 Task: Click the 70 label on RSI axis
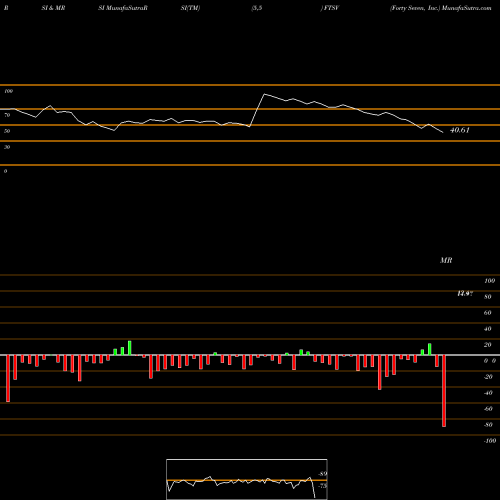(x=7, y=115)
